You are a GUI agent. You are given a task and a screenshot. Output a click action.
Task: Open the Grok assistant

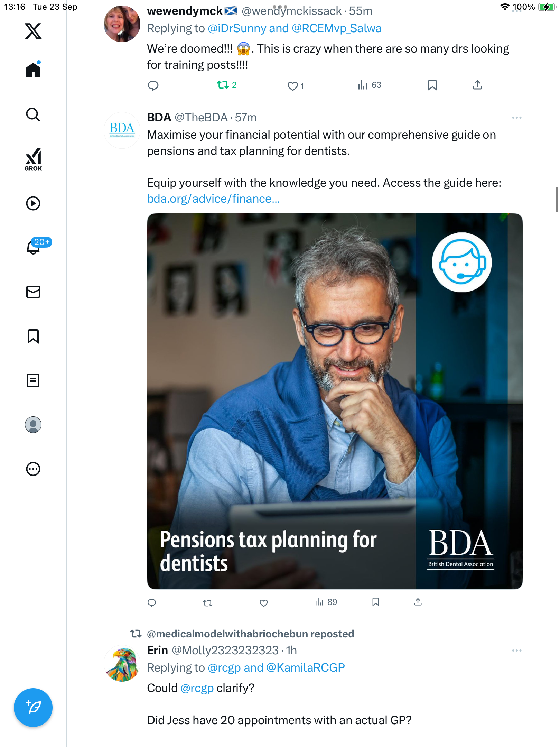tap(33, 159)
